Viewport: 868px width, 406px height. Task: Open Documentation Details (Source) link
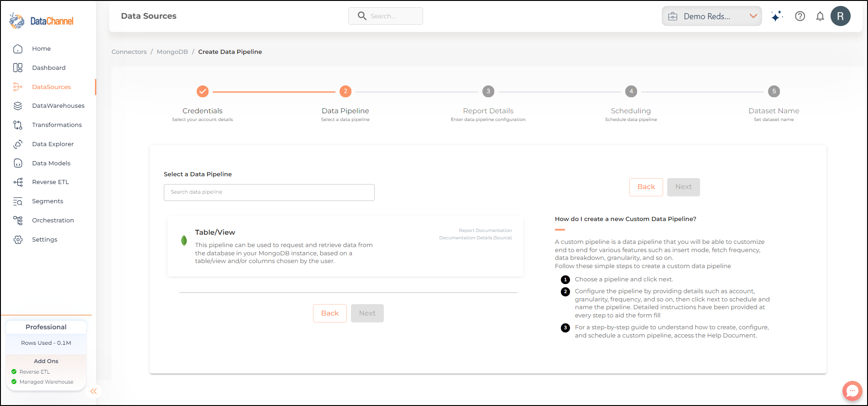[x=476, y=238]
